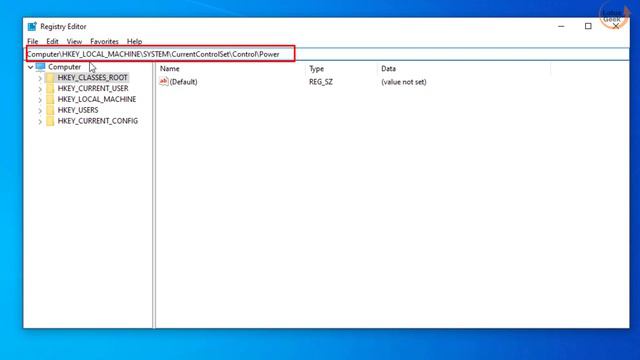The height and width of the screenshot is (360, 640).
Task: Select the HKEY_LOCAL_MACHINE tree item
Action: [97, 99]
